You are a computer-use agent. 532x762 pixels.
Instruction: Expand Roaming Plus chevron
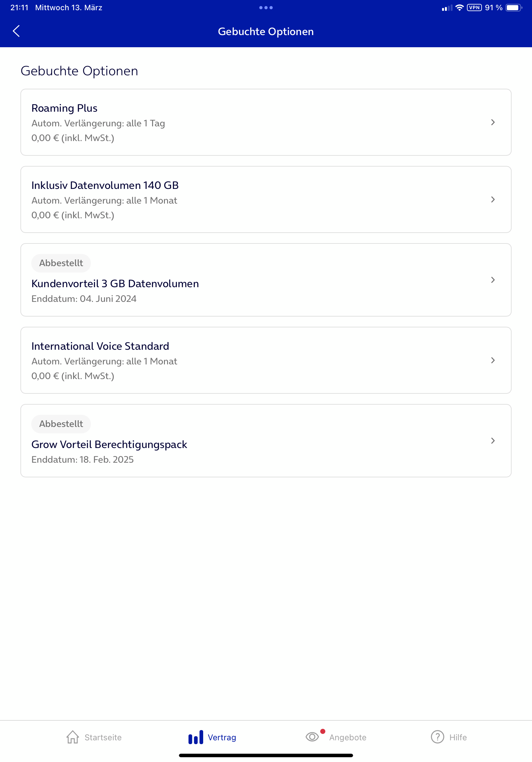(493, 122)
